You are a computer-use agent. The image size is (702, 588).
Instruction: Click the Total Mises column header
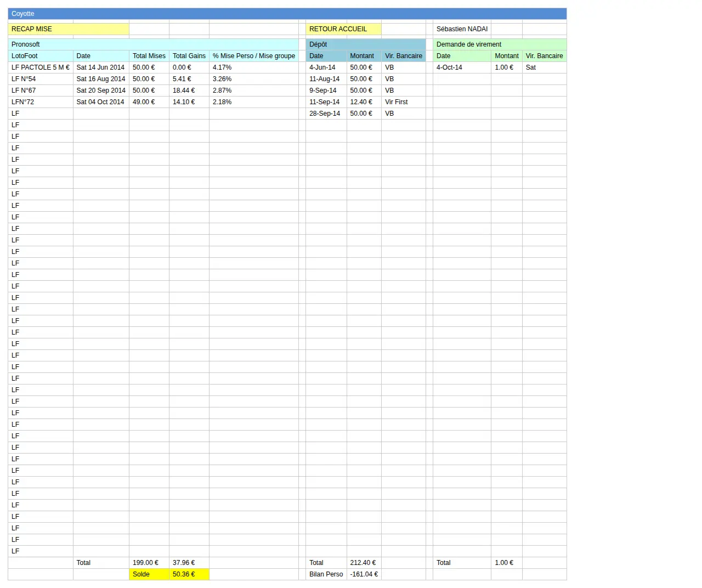coord(149,56)
